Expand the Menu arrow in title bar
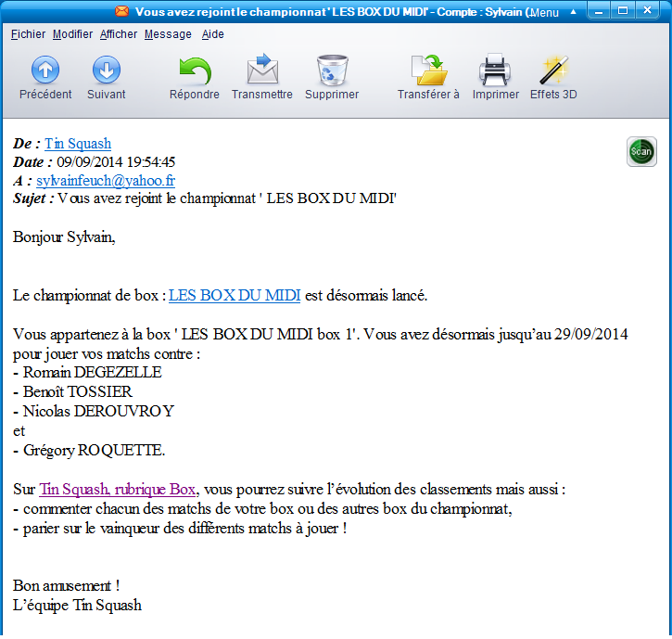 573,12
